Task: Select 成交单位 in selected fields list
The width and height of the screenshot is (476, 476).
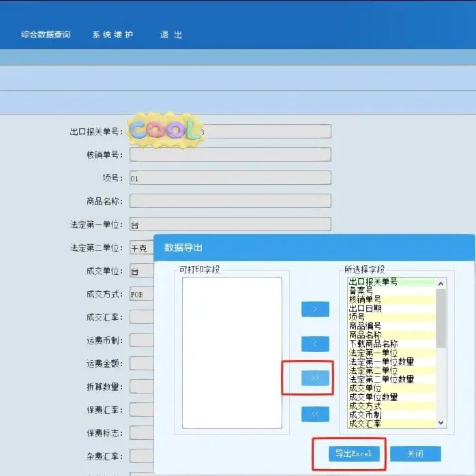Action: pyautogui.click(x=391, y=388)
